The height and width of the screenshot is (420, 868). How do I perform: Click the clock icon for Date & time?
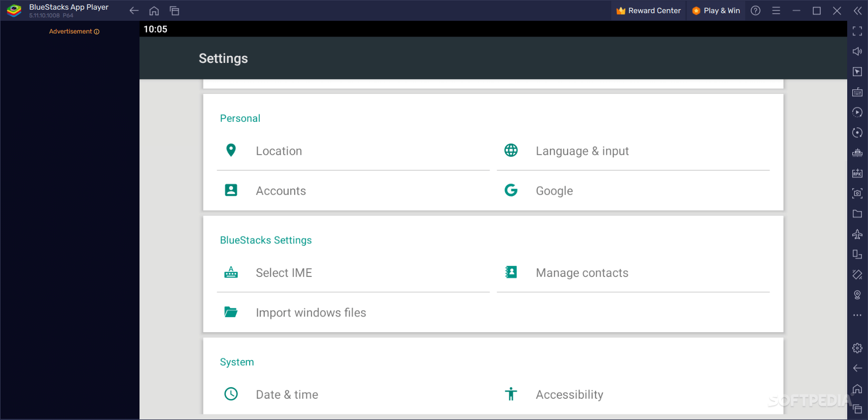[x=231, y=394]
